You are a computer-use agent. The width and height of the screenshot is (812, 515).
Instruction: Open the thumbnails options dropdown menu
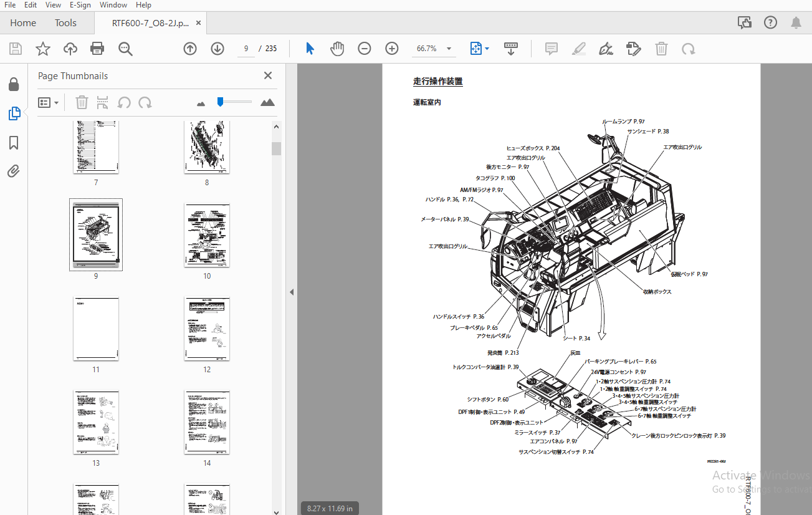pyautogui.click(x=49, y=102)
